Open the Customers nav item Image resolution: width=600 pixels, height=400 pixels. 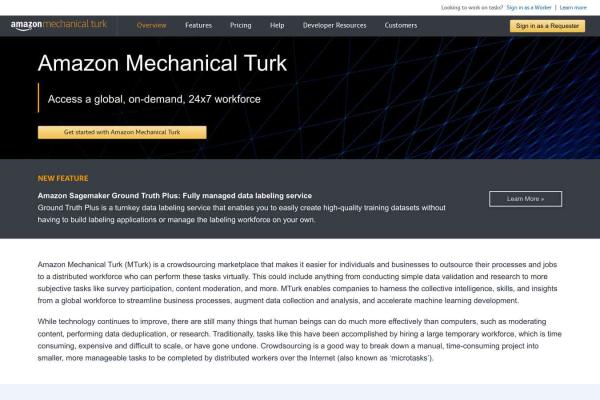[x=401, y=25]
